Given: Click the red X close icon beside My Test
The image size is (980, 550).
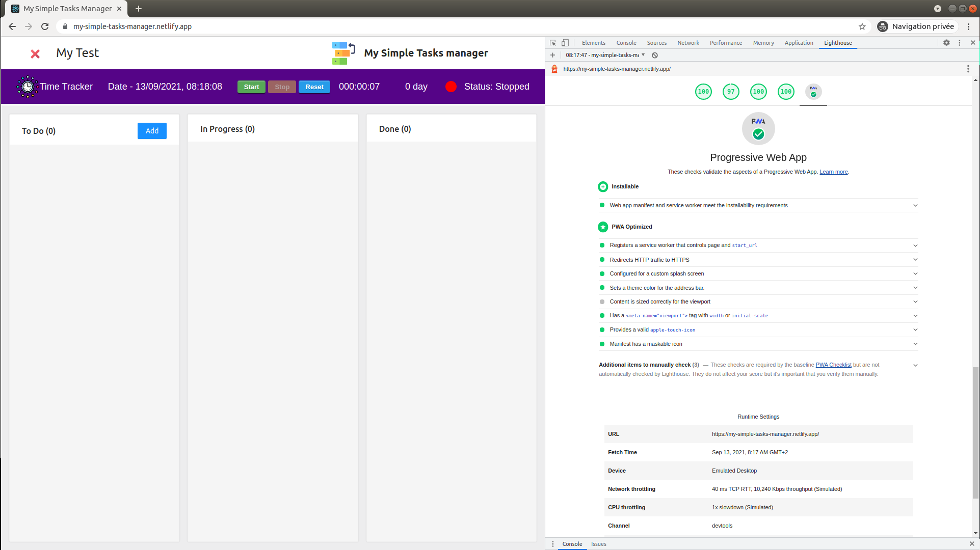Looking at the screenshot, I should (x=35, y=54).
